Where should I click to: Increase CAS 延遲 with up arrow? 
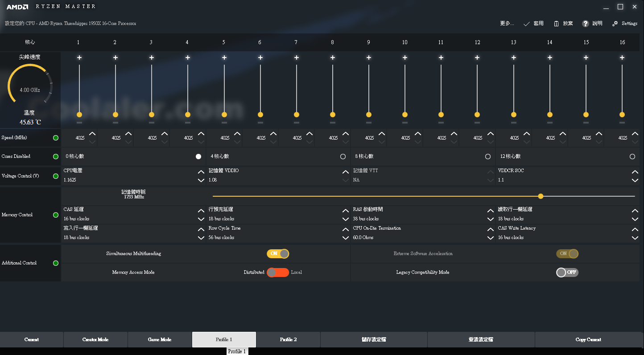(x=201, y=211)
